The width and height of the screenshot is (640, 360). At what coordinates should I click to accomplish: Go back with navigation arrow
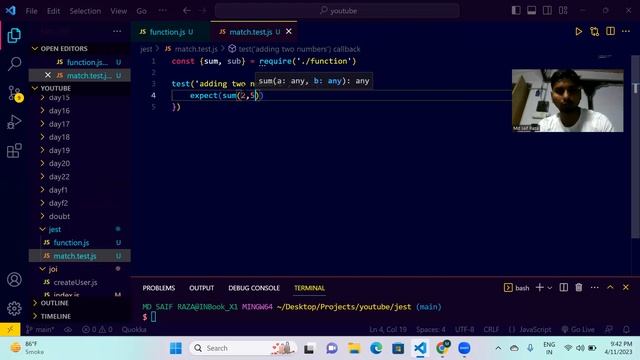coord(187,11)
